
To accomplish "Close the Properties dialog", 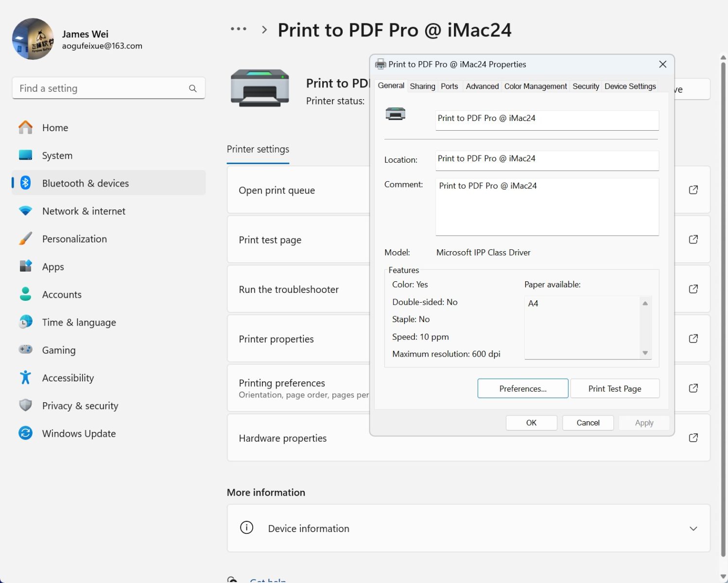I will [x=662, y=64].
